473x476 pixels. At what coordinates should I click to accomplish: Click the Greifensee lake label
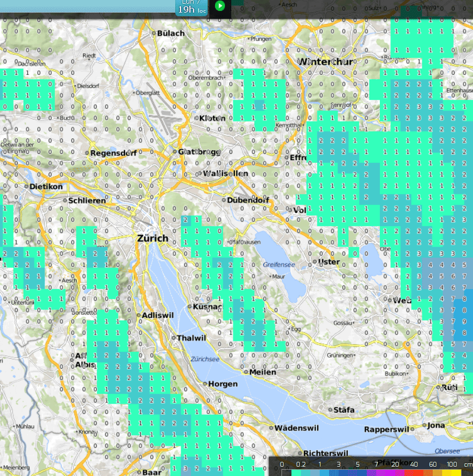coord(279,265)
